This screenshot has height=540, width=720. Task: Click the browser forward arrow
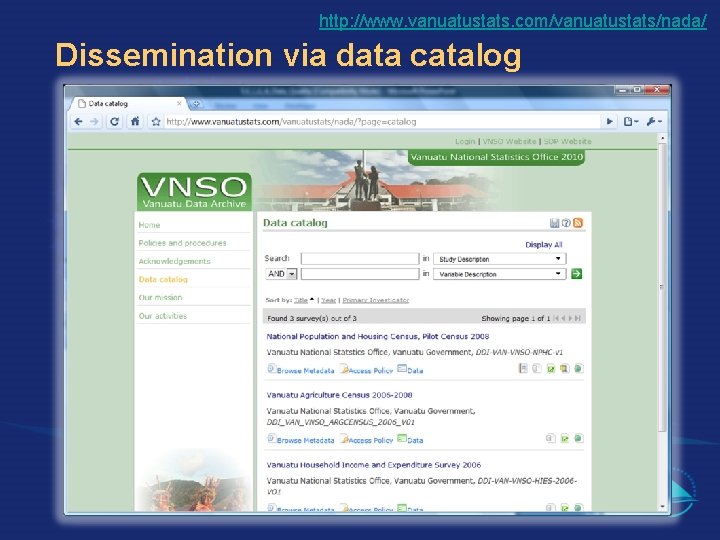(x=94, y=122)
